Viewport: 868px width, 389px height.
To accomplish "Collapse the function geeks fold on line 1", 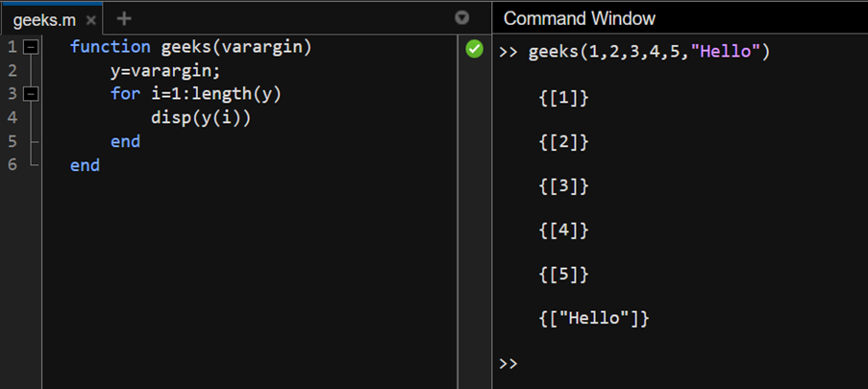I will [x=31, y=47].
